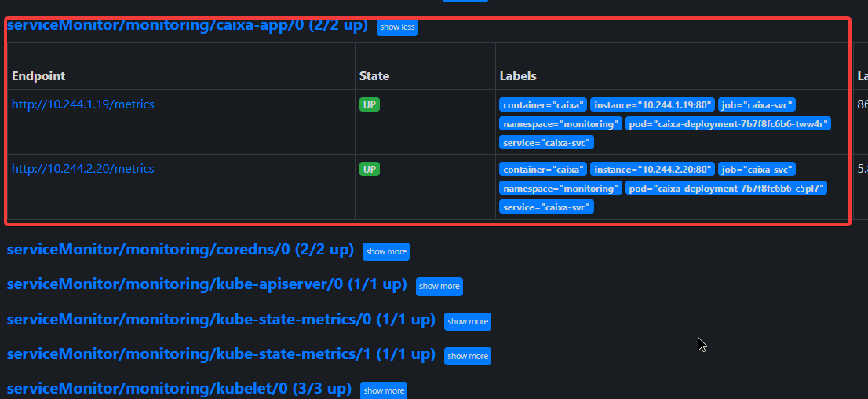Click pod="caixa-deployment-7b7f8fc6b6-c5pl7" label
The width and height of the screenshot is (868, 399).
[x=726, y=188]
